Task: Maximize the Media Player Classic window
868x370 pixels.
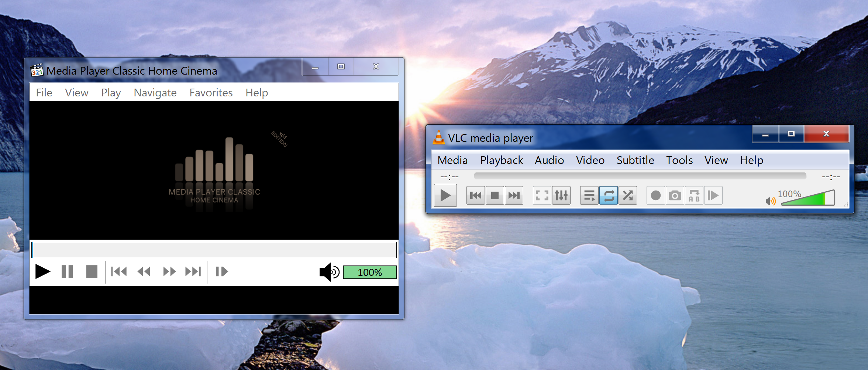Action: (x=341, y=67)
